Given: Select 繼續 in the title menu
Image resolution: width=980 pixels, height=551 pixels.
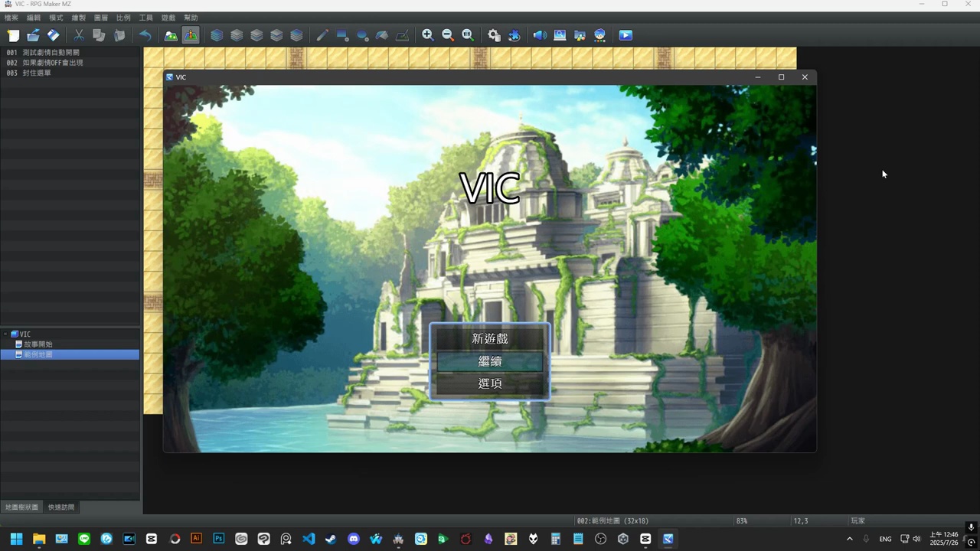Looking at the screenshot, I should (x=490, y=361).
